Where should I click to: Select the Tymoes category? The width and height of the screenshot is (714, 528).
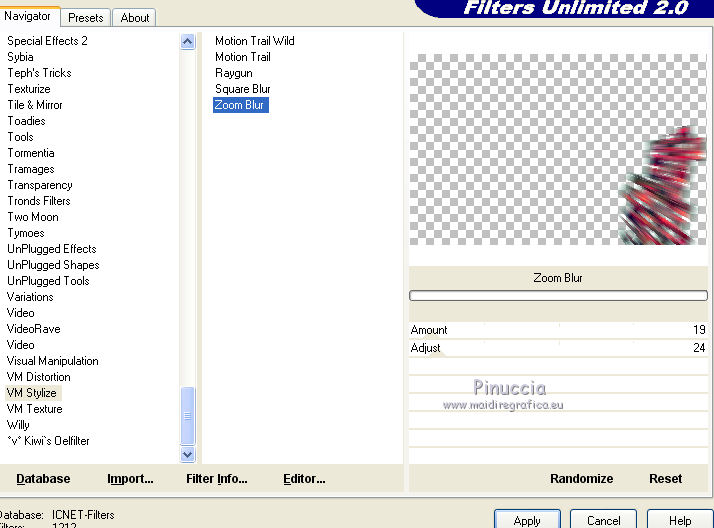(26, 233)
